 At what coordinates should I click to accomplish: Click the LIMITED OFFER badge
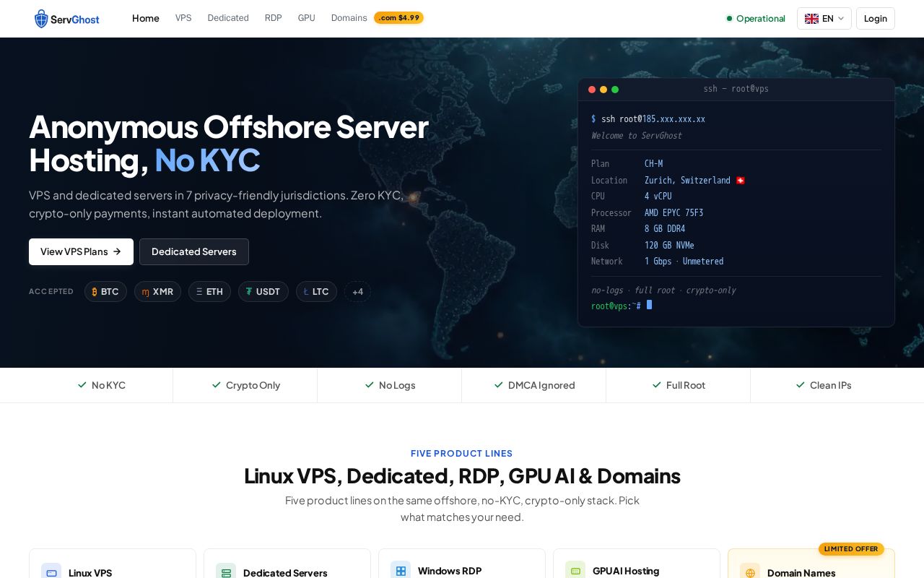click(x=851, y=549)
